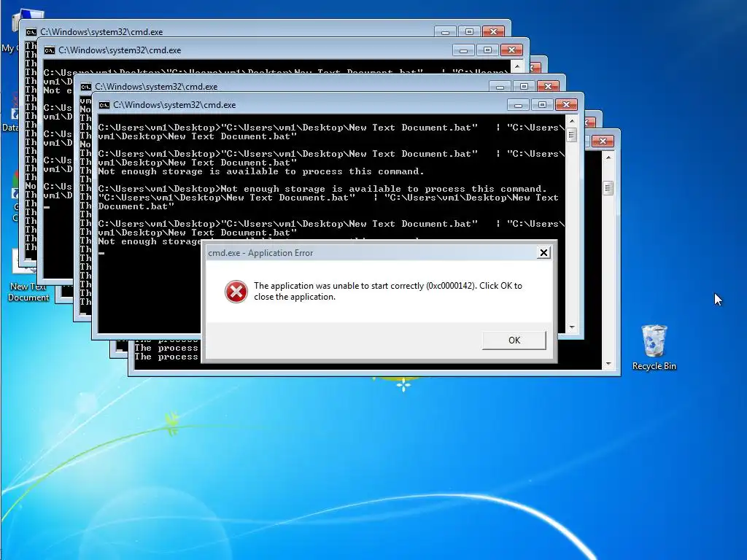Click scroll-down arrow of frontmost cmd window
747x560 pixels.
pos(572,327)
